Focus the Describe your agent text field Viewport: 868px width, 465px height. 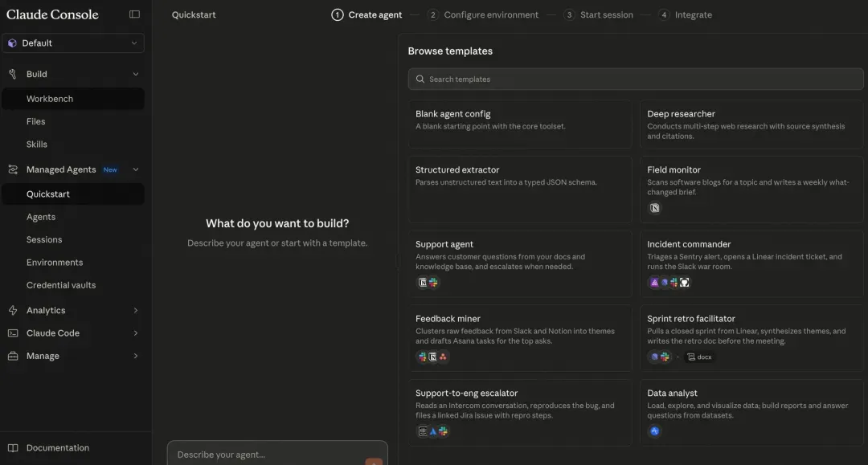pyautogui.click(x=265, y=455)
